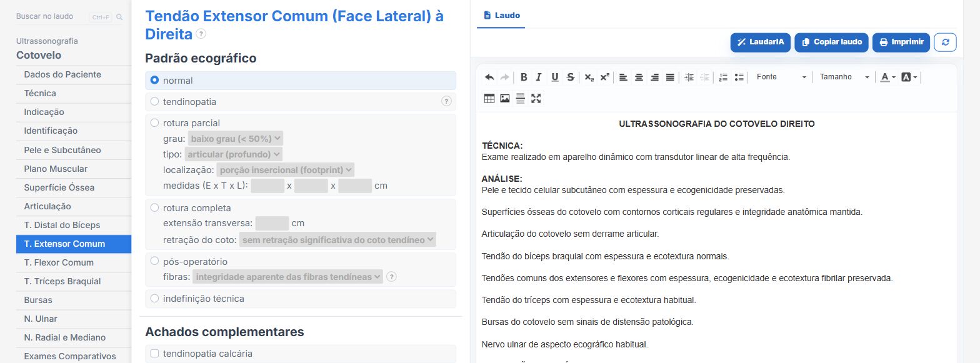Go to T. Distal do Bíceps section
Viewport: 980px width, 363px height.
pos(74,225)
